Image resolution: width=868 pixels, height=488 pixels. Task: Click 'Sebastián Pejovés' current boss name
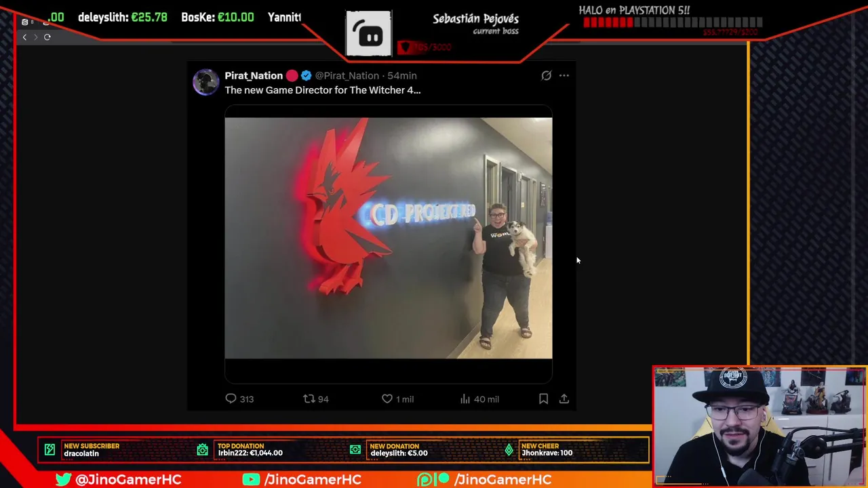pyautogui.click(x=475, y=18)
